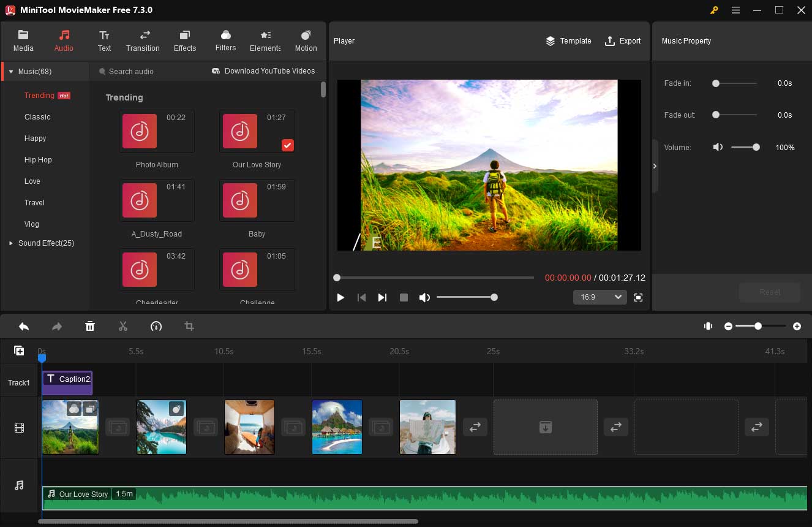Viewport: 812px width, 527px height.
Task: Open the Motion tab
Action: tap(306, 41)
